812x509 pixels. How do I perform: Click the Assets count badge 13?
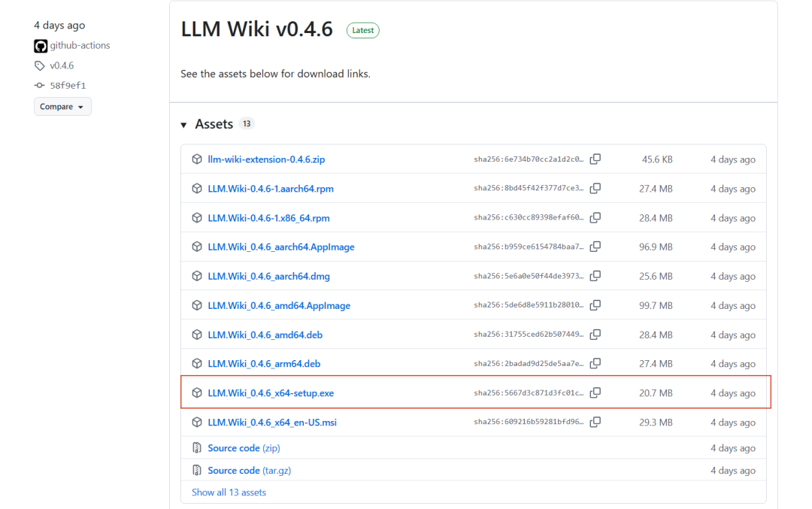pyautogui.click(x=247, y=124)
